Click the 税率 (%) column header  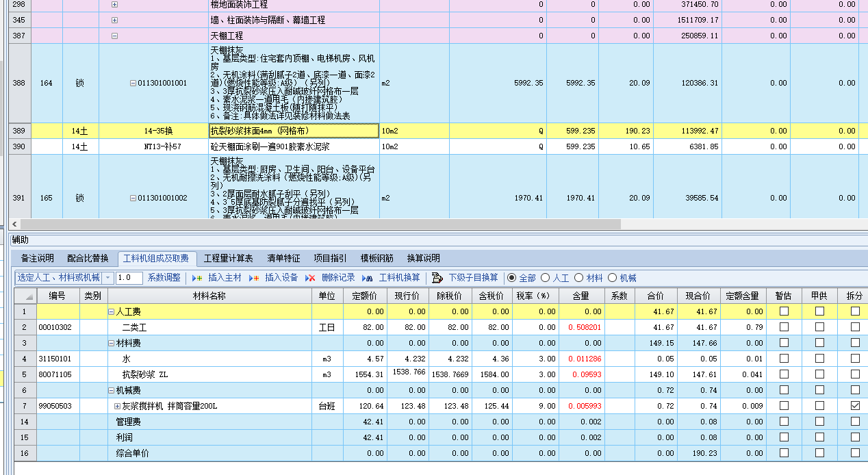pyautogui.click(x=534, y=296)
